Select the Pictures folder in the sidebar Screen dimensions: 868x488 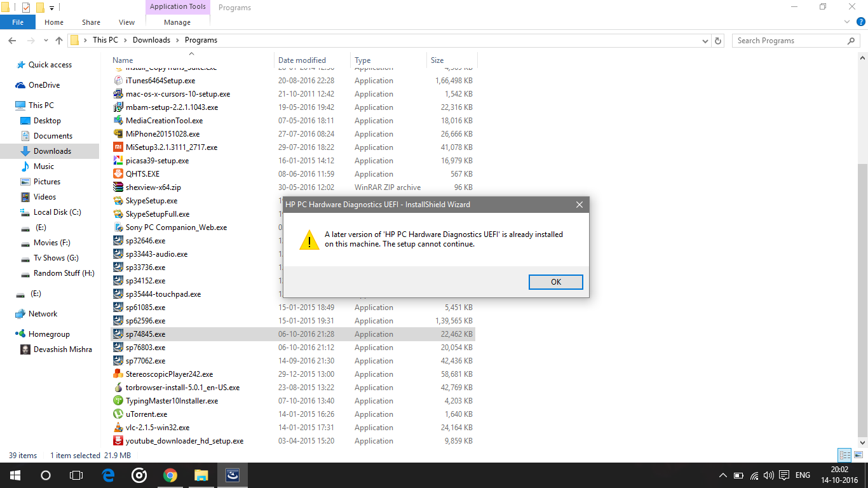(47, 182)
